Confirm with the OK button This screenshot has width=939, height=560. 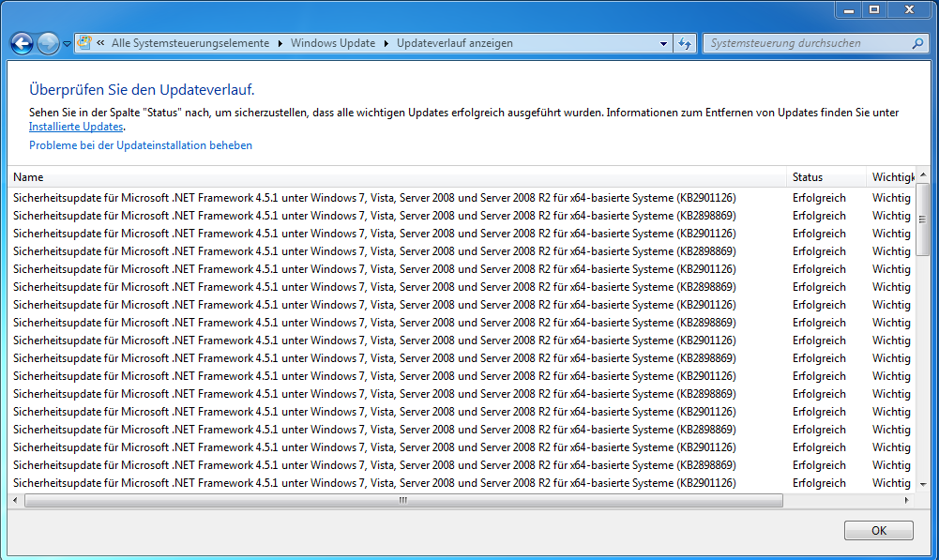coord(879,531)
